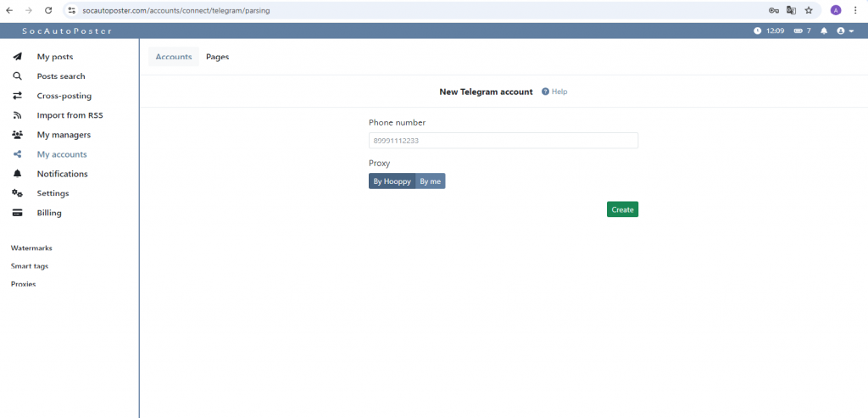Image resolution: width=868 pixels, height=418 pixels.
Task: Bookmark this page with star icon
Action: (x=809, y=10)
